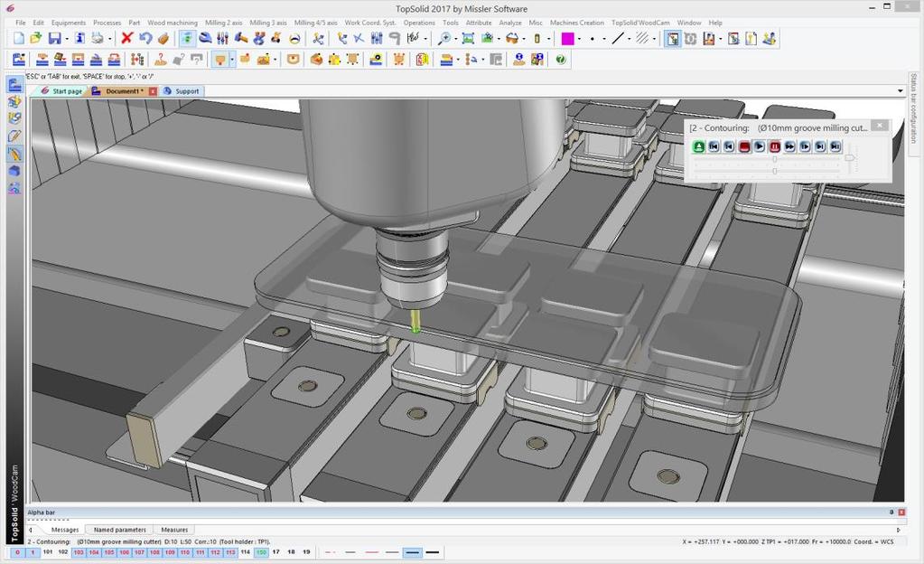Viewport: 924px width, 564px height.
Task: Click the magenta color swatch
Action: [x=567, y=38]
